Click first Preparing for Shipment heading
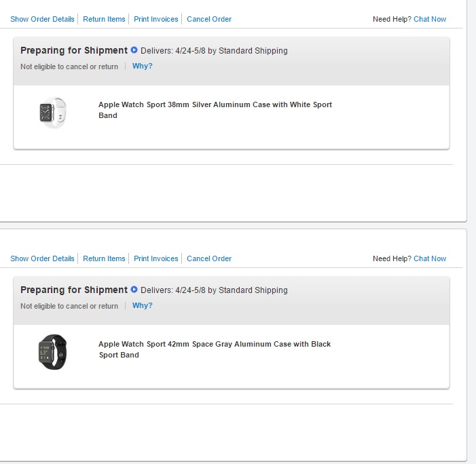Screen dimensions: 476x464 point(74,50)
